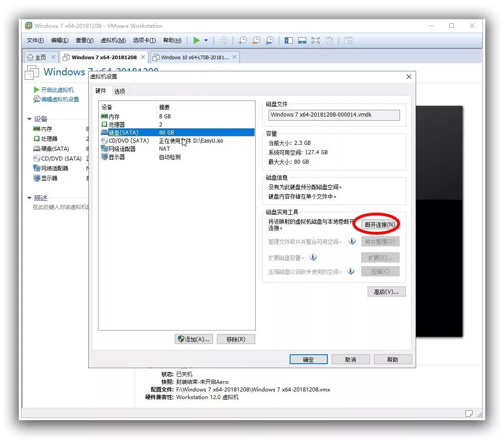The width and height of the screenshot is (504, 439).
Task: Click the thumbnail bar toolbar icon
Action: (x=302, y=40)
